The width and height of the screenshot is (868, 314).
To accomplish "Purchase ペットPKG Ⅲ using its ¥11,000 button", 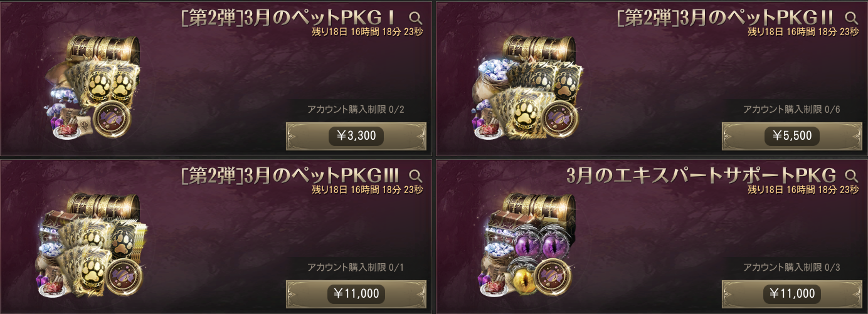I will pos(356,293).
